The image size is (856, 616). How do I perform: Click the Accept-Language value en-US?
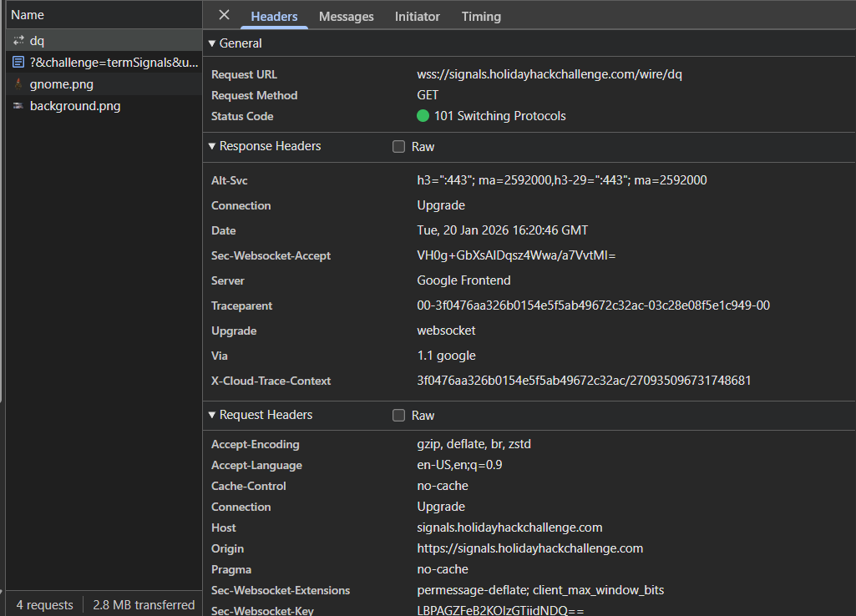(459, 465)
